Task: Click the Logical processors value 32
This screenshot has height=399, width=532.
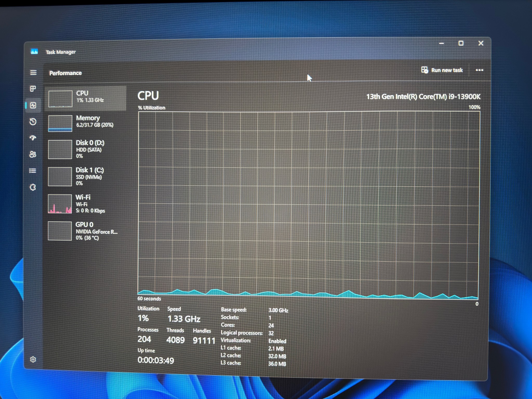Action: point(271,333)
